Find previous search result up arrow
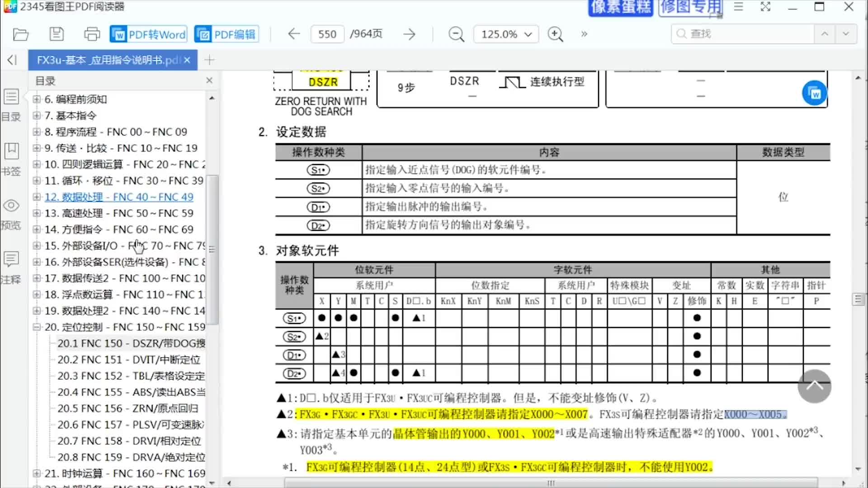This screenshot has height=488, width=868. 825,34
